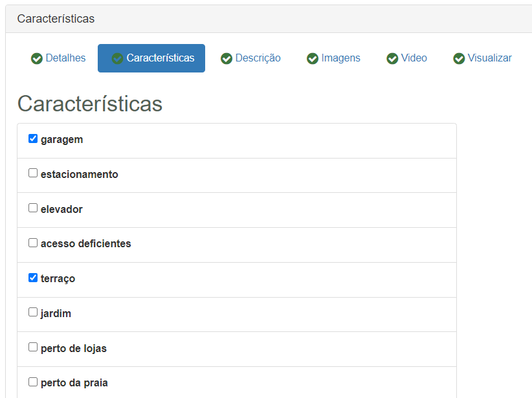Switch to the Descrição tab

258,58
